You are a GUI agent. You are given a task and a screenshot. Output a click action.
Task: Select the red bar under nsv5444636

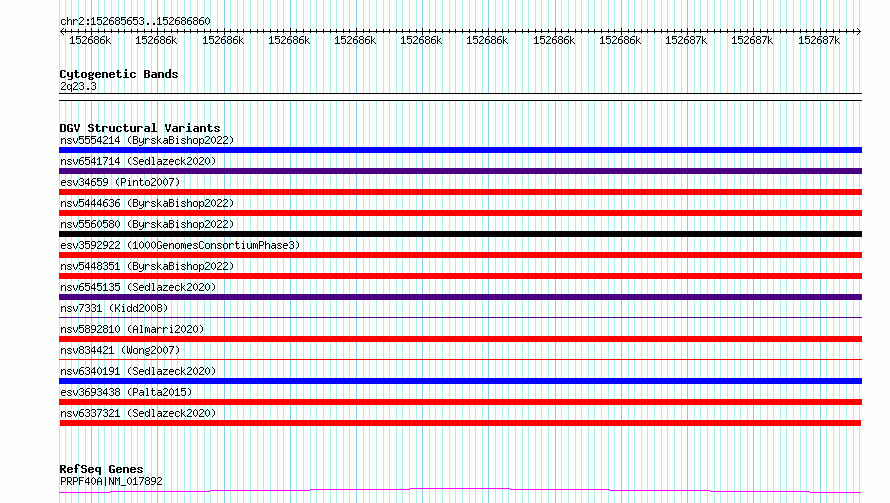click(460, 213)
